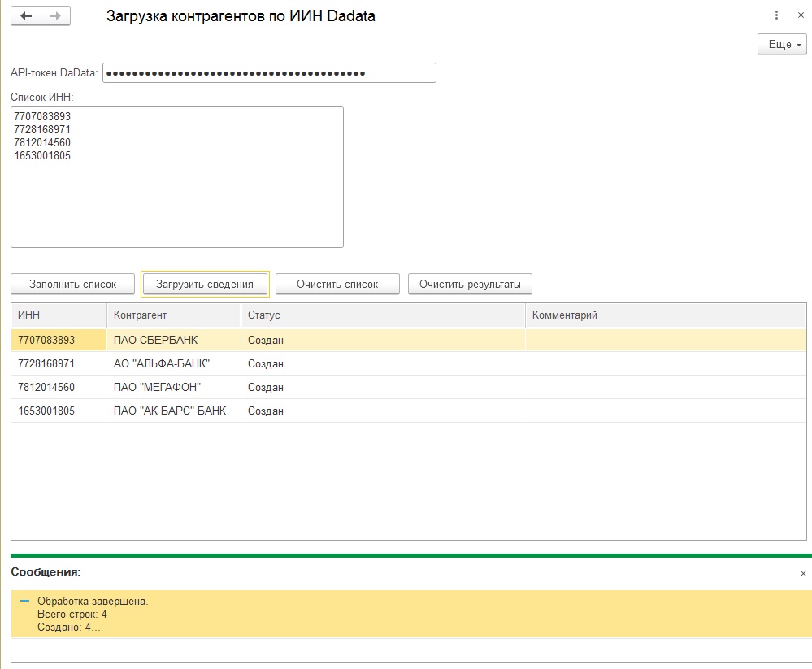Click line 7728168971 in the ИНН list
Screen dimensions: 812x669
[42, 129]
